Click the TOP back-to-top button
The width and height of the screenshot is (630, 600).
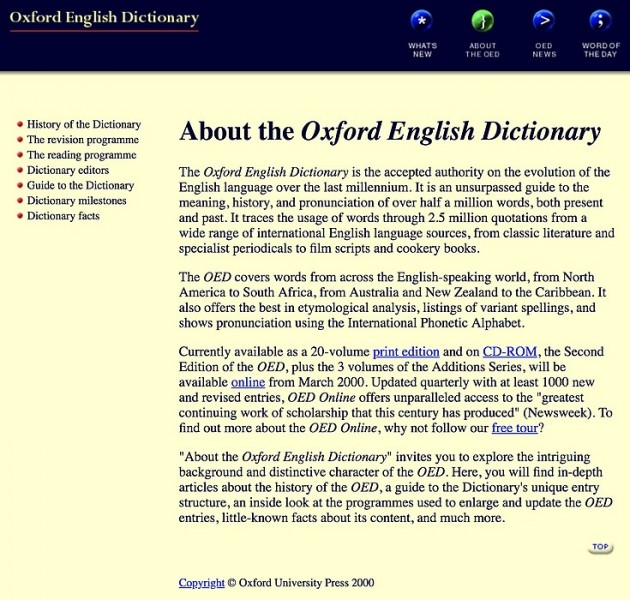click(600, 547)
